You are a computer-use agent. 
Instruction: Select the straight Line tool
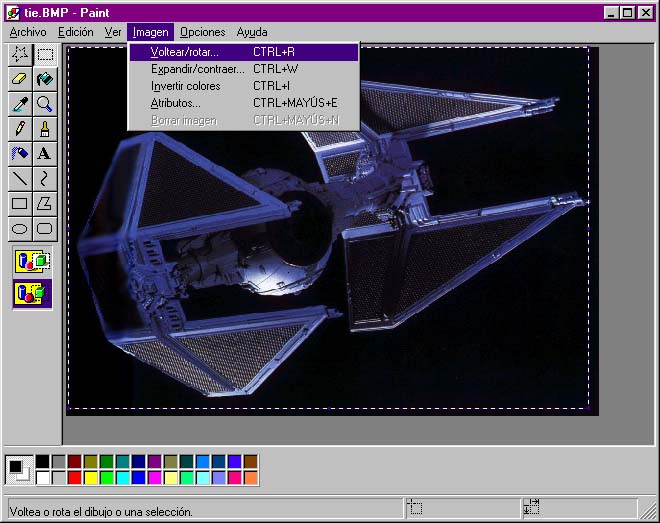[x=20, y=179]
